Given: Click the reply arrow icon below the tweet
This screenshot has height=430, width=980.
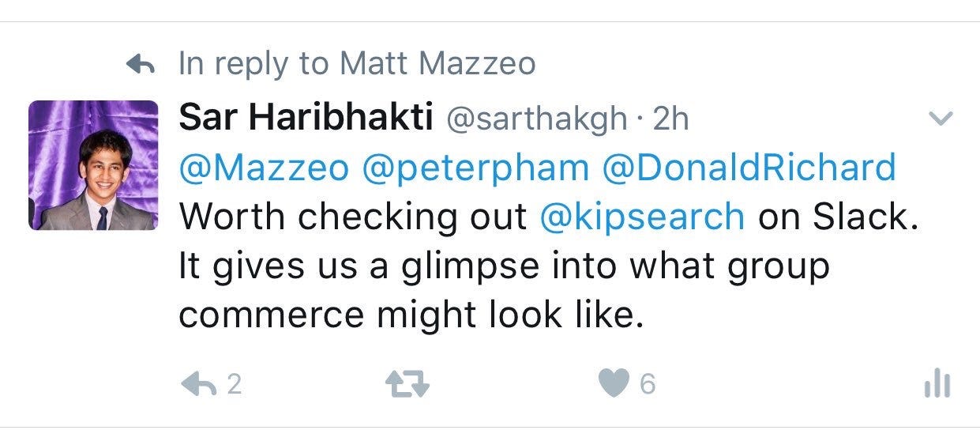Looking at the screenshot, I should pyautogui.click(x=197, y=384).
